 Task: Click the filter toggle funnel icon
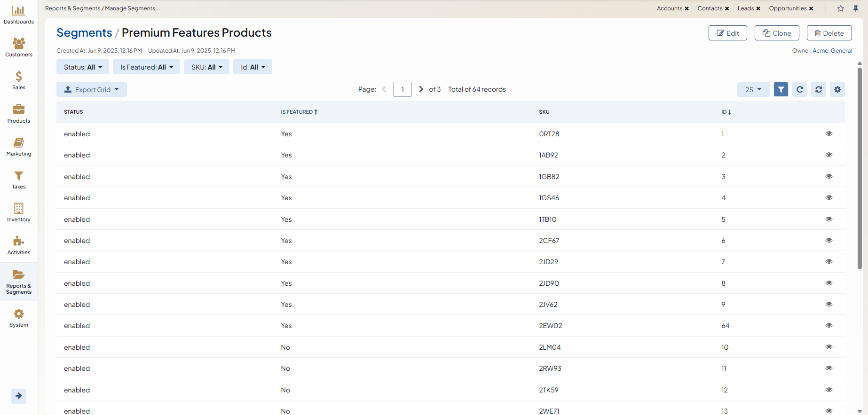781,89
